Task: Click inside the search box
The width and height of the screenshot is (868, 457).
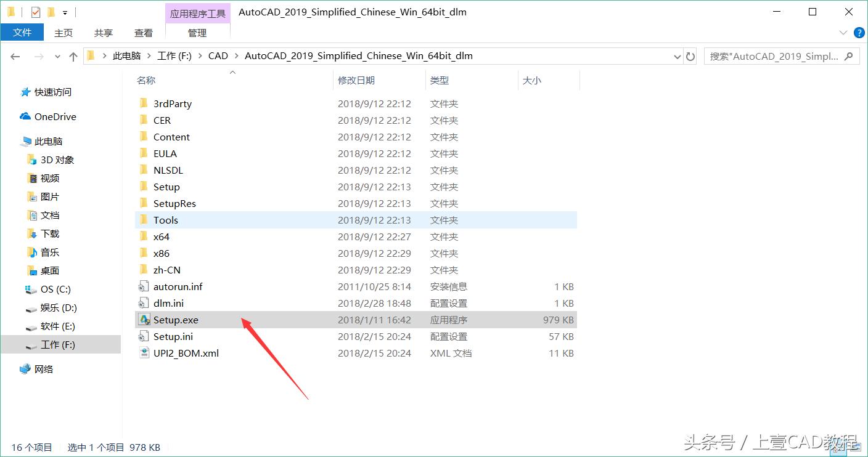Action: pyautogui.click(x=777, y=55)
